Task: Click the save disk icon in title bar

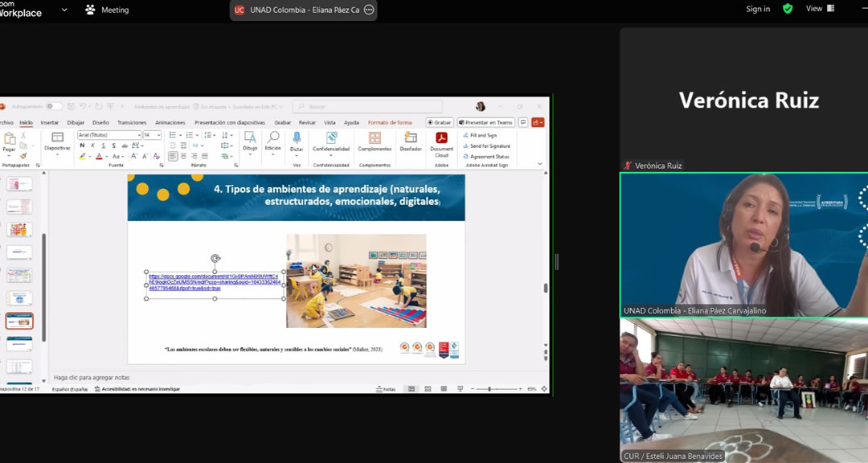Action: (71, 106)
